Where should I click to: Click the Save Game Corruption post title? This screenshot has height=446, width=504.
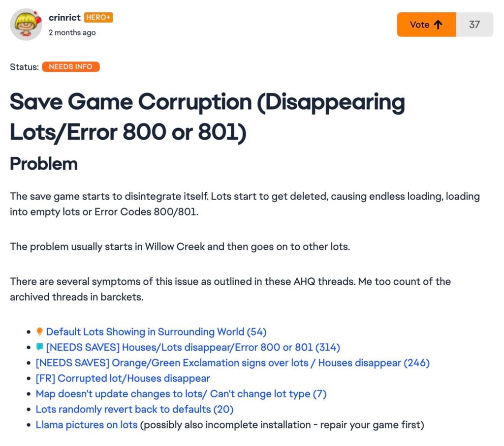pyautogui.click(x=207, y=117)
